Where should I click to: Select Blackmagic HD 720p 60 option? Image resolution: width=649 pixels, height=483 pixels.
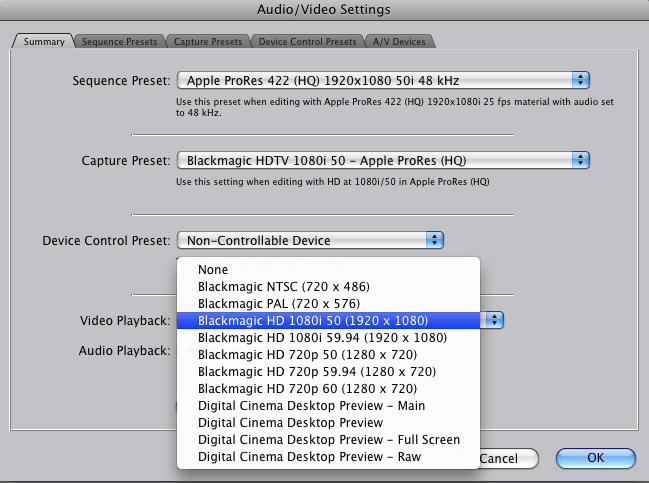point(307,389)
